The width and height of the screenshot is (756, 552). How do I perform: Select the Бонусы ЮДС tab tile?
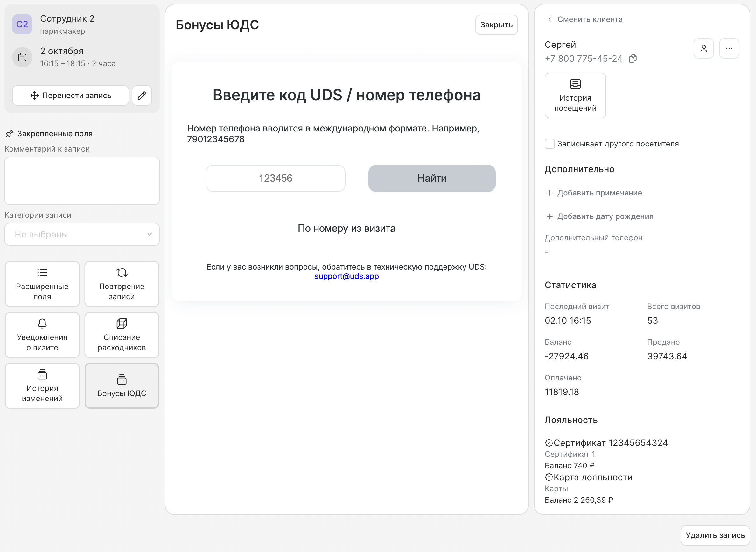(x=122, y=386)
